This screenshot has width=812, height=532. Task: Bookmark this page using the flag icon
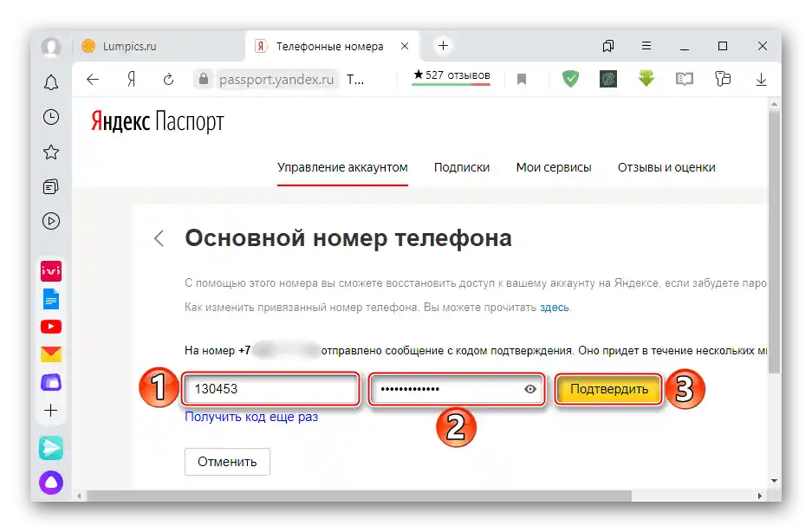click(x=522, y=79)
